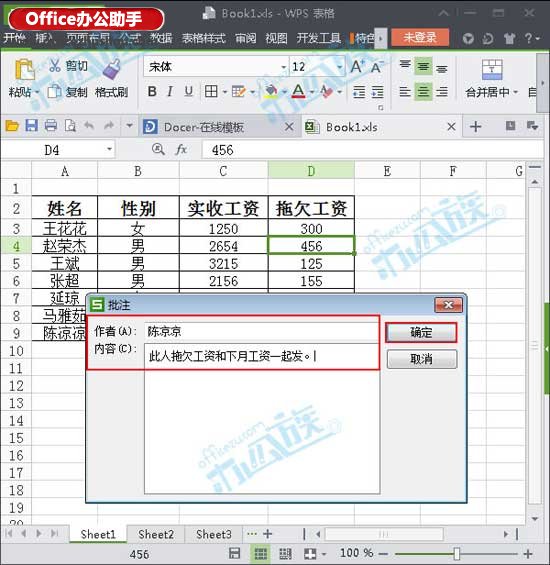Click the bottom vertical align icon

point(442,68)
